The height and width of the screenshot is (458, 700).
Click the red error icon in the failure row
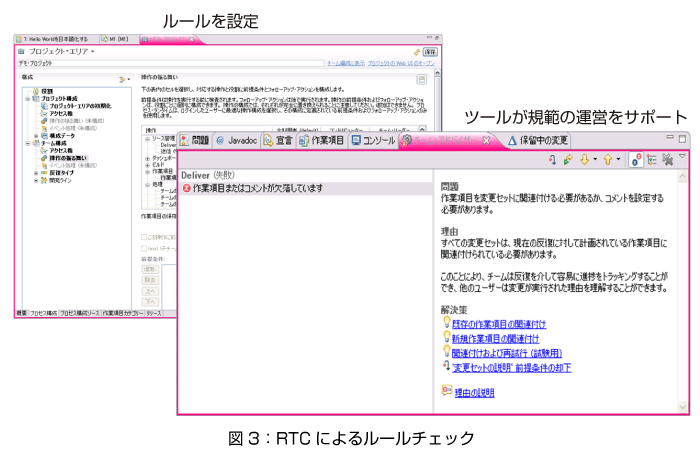[187, 188]
